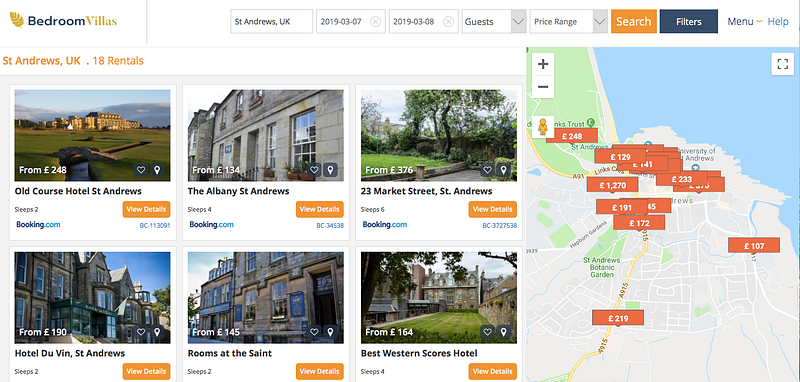Open Booking.com logo under Old Course Hotel
Viewport: 800px width, 382px height.
(x=38, y=224)
